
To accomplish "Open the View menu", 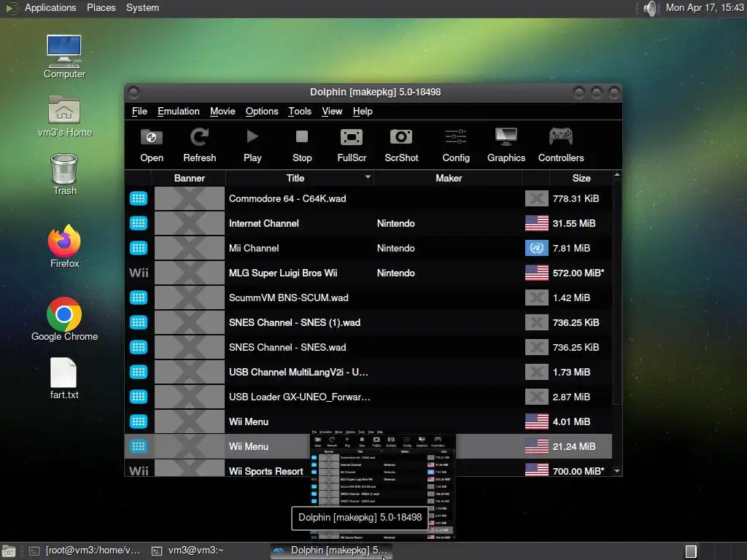I will [x=332, y=111].
